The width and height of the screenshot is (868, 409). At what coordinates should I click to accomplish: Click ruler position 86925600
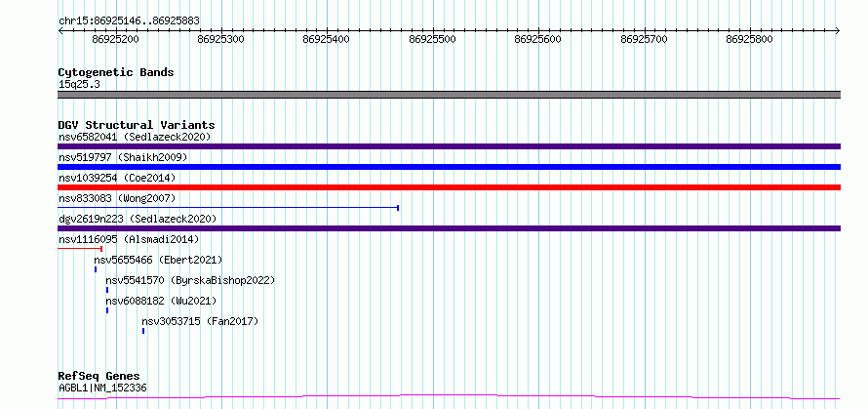[x=538, y=40]
